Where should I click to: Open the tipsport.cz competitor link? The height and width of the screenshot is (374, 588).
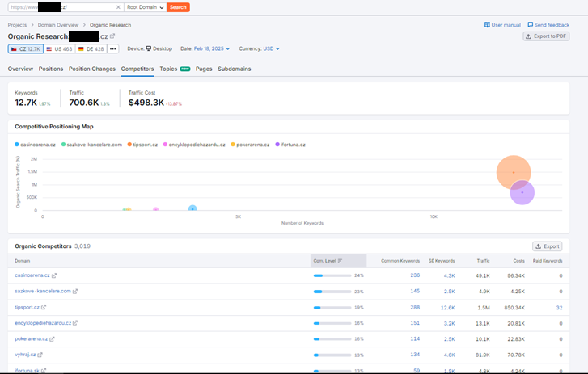pyautogui.click(x=27, y=307)
